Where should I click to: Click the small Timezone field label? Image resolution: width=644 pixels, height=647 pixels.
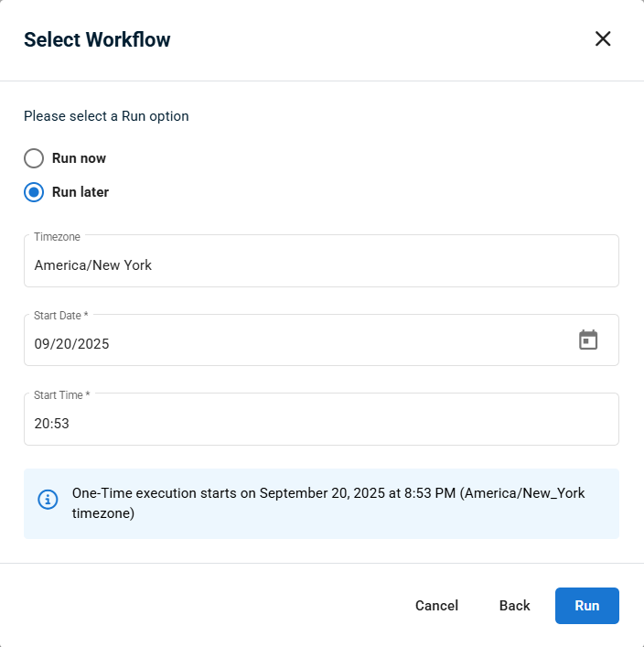click(57, 237)
